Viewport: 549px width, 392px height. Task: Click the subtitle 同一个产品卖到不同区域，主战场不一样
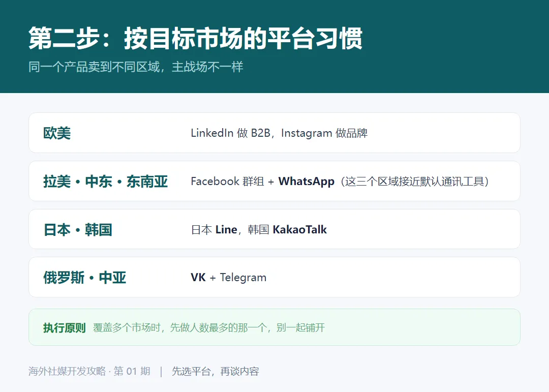click(136, 67)
